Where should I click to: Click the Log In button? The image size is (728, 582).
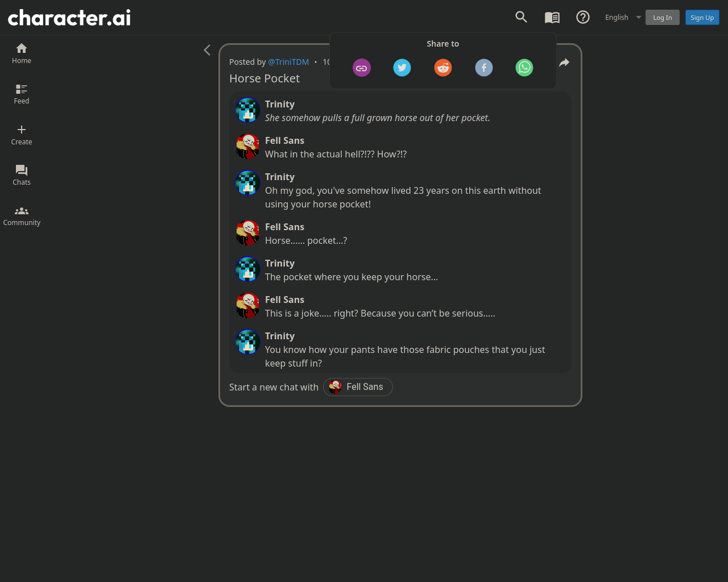point(663,18)
